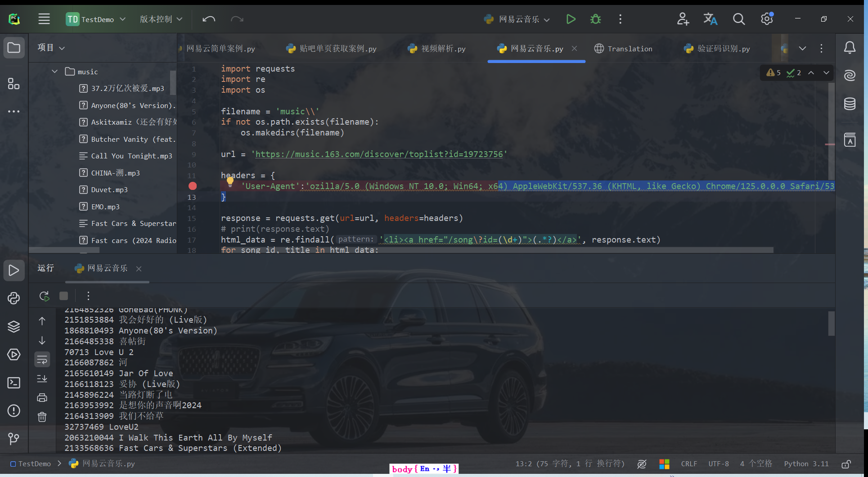Open 版本控制 dropdown
Image resolution: width=868 pixels, height=477 pixels.
pyautogui.click(x=161, y=19)
